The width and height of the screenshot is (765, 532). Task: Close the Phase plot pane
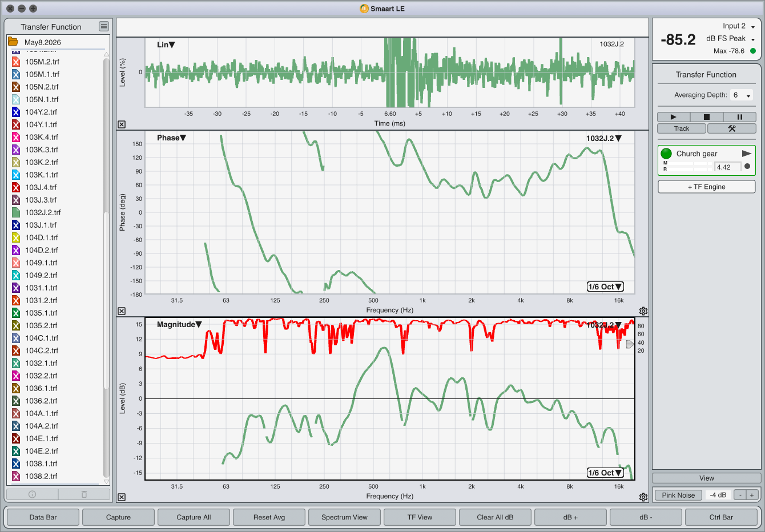[x=122, y=311]
